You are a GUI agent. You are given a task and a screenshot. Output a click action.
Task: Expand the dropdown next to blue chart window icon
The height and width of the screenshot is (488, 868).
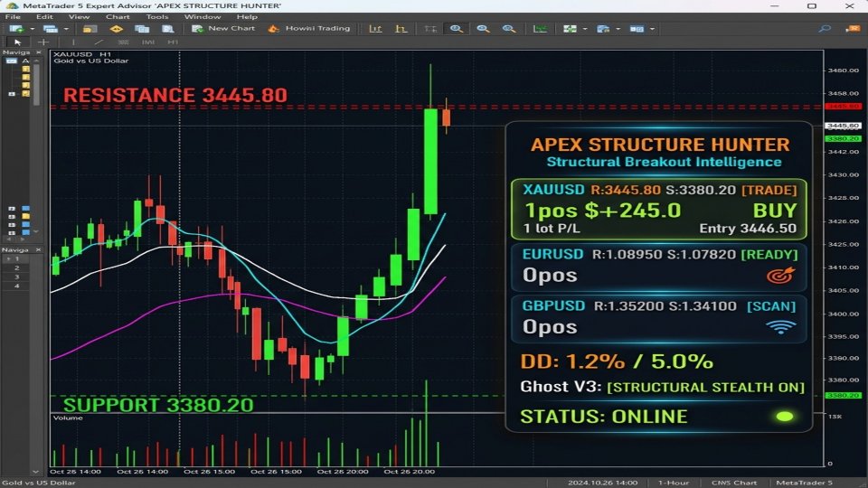(618, 29)
